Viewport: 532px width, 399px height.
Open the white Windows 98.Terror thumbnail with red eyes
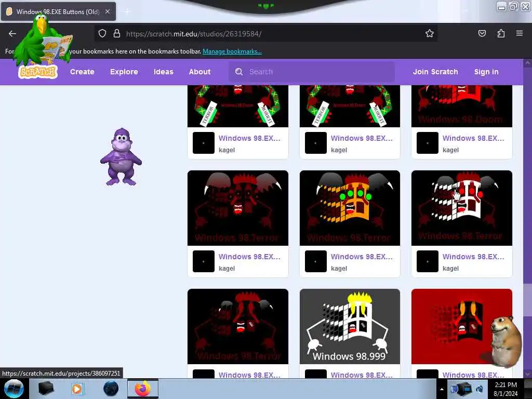[462, 208]
